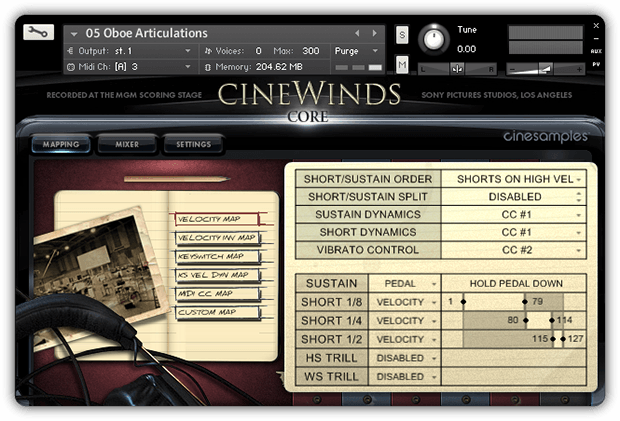This screenshot has width=620, height=421.
Task: Click the Hold Pedal Down text
Action: [516, 284]
